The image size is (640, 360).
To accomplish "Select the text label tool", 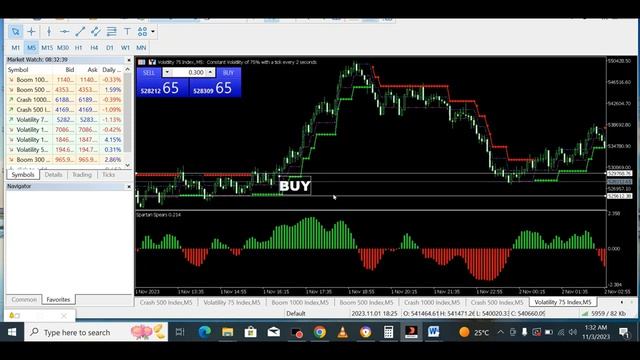I will [x=127, y=31].
